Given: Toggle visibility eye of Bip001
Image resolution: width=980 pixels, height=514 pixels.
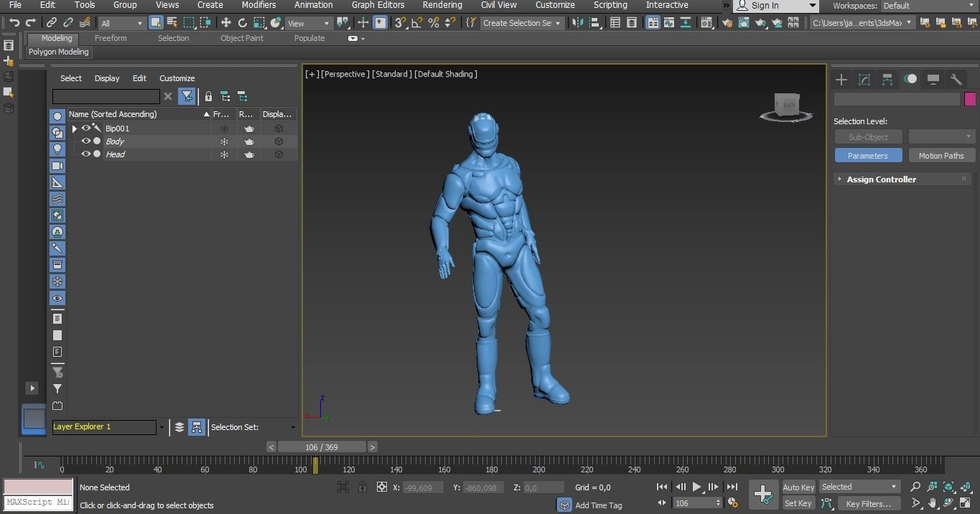Looking at the screenshot, I should [86, 128].
